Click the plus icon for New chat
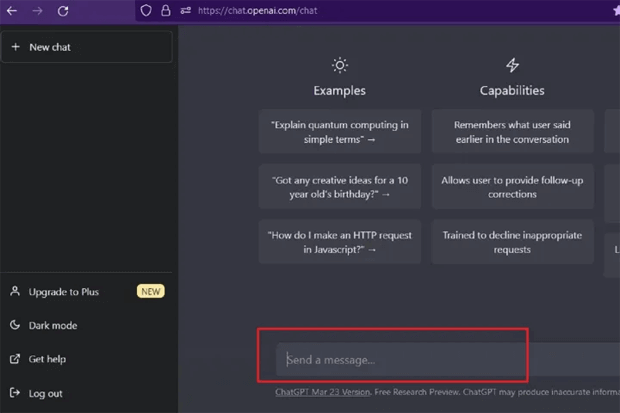620x413 pixels. 15,47
